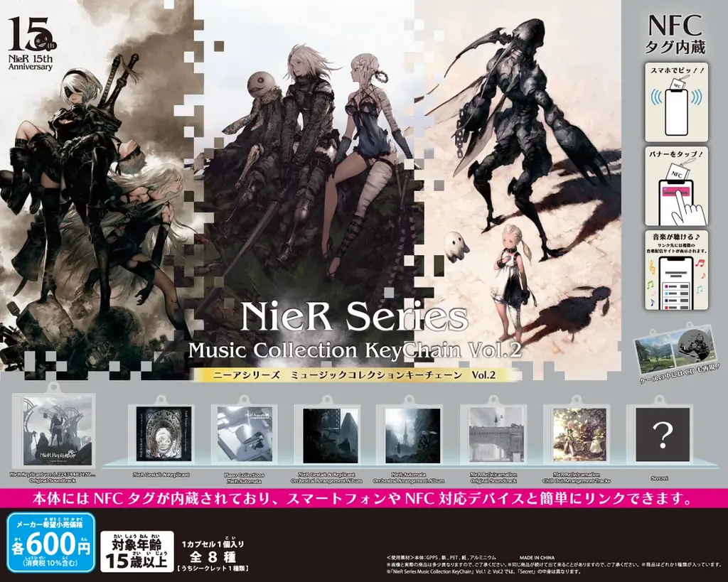Choose Piano Collections NieR:Automata keychain
Viewport: 728px width, 582px height.
pos(245,435)
